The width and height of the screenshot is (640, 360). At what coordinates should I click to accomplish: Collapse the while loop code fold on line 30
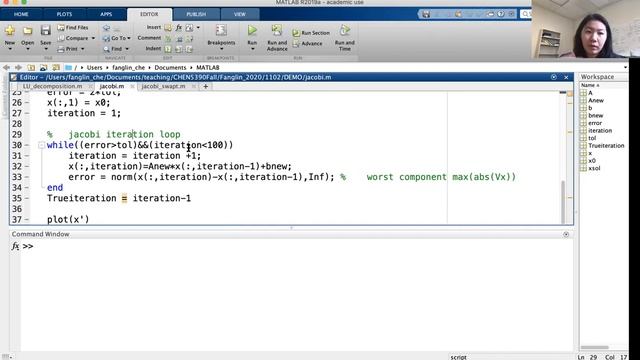[41, 145]
